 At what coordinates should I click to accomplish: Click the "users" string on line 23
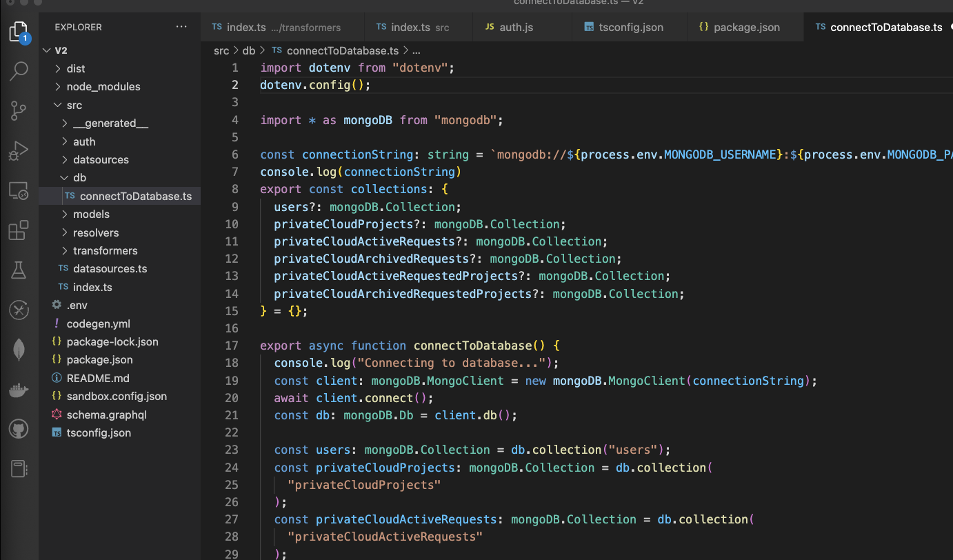pyautogui.click(x=632, y=450)
